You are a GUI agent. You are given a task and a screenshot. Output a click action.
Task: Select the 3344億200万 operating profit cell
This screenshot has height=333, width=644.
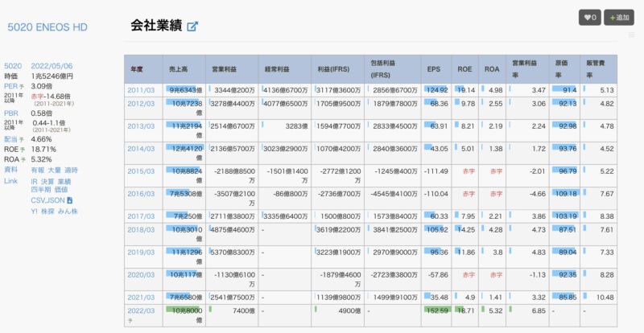coord(232,90)
